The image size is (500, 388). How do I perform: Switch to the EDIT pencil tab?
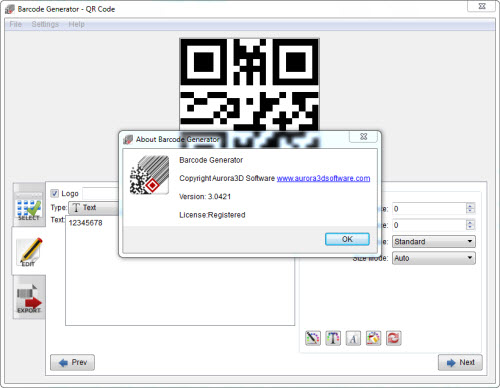point(29,251)
